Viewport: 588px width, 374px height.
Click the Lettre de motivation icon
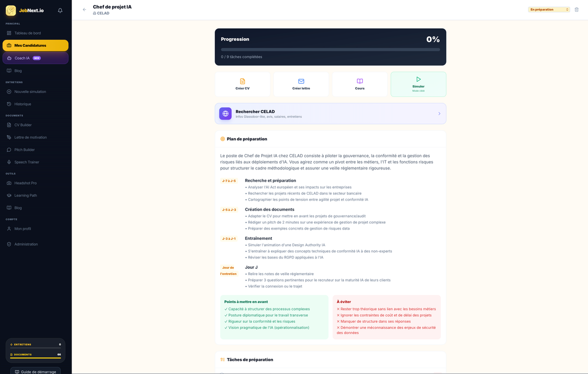click(9, 137)
